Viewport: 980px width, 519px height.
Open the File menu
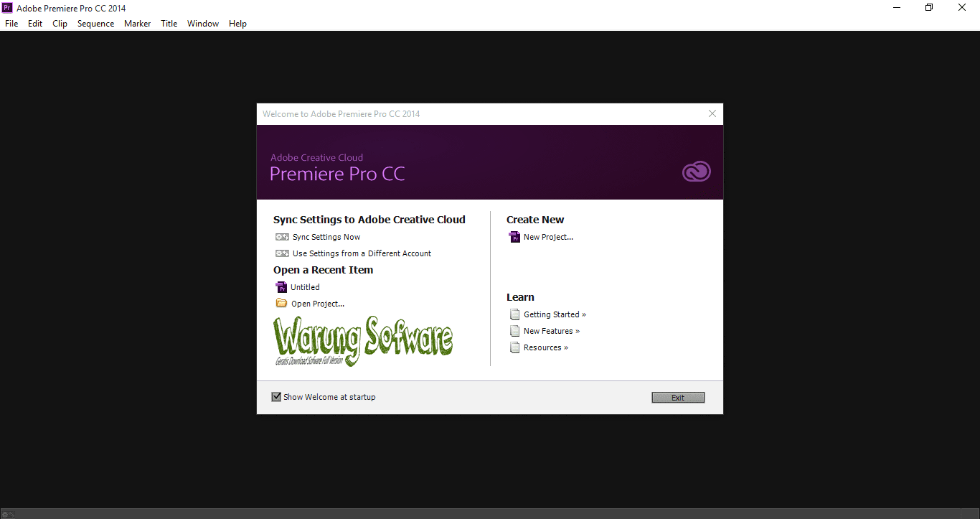(11, 24)
